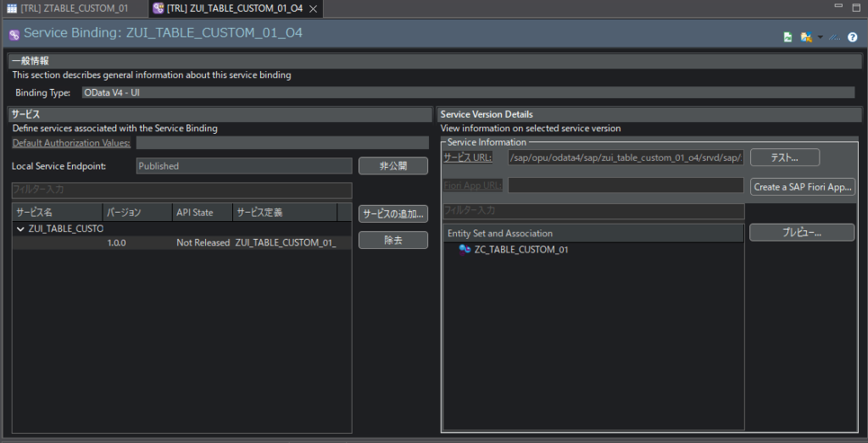
Task: Collapse the ZUI_TABLE_CUSTOM service tree node
Action: [20, 229]
